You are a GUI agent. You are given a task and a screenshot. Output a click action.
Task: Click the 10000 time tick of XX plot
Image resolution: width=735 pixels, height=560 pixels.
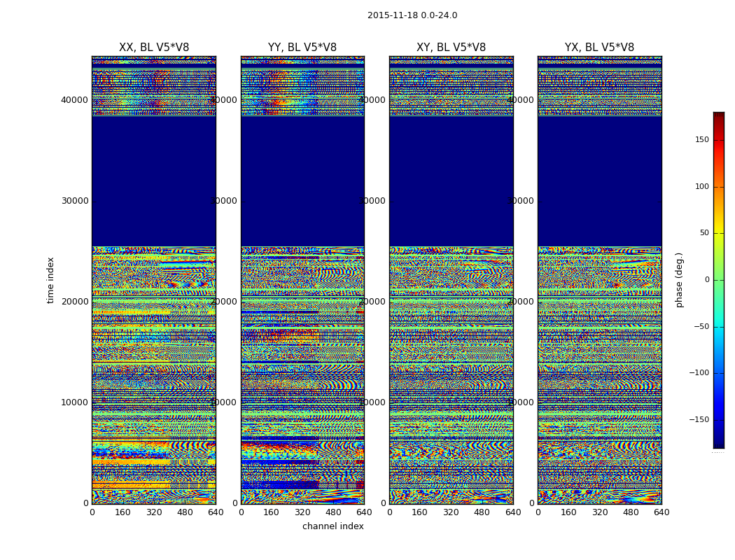click(x=74, y=402)
